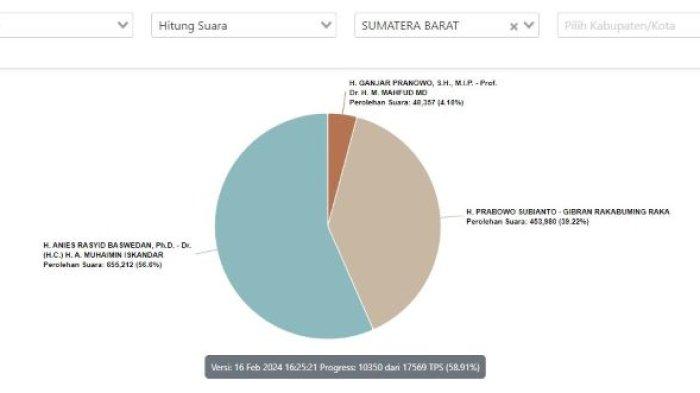This screenshot has width=700, height=393.
Task: Click the leader line to Prabowo label
Action: tap(452, 217)
